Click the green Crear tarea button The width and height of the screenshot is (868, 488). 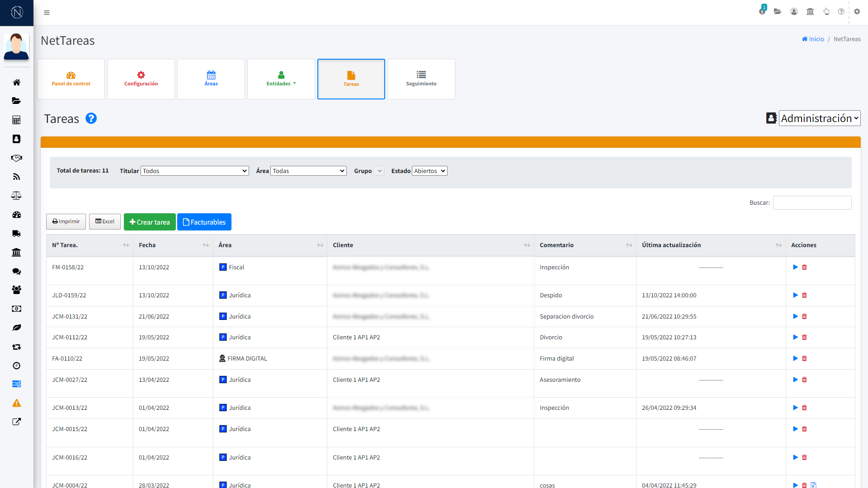[x=150, y=222]
